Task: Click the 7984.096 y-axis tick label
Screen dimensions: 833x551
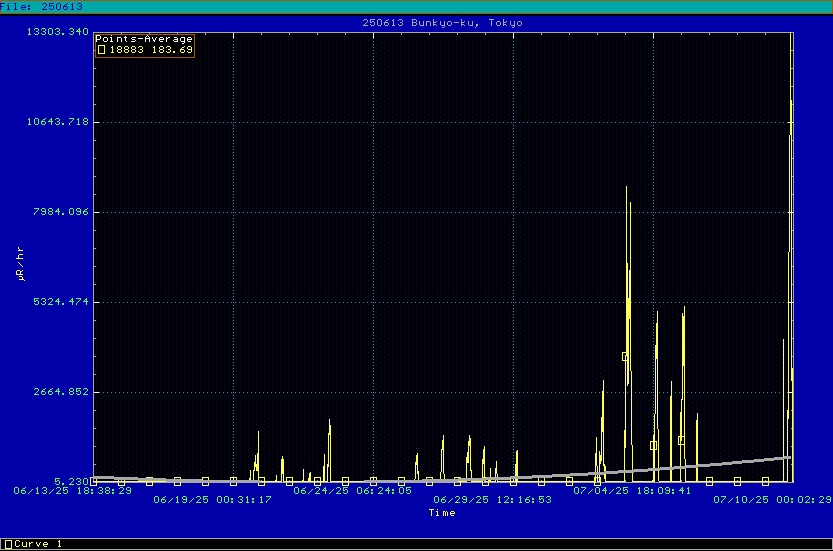Action: [x=60, y=212]
